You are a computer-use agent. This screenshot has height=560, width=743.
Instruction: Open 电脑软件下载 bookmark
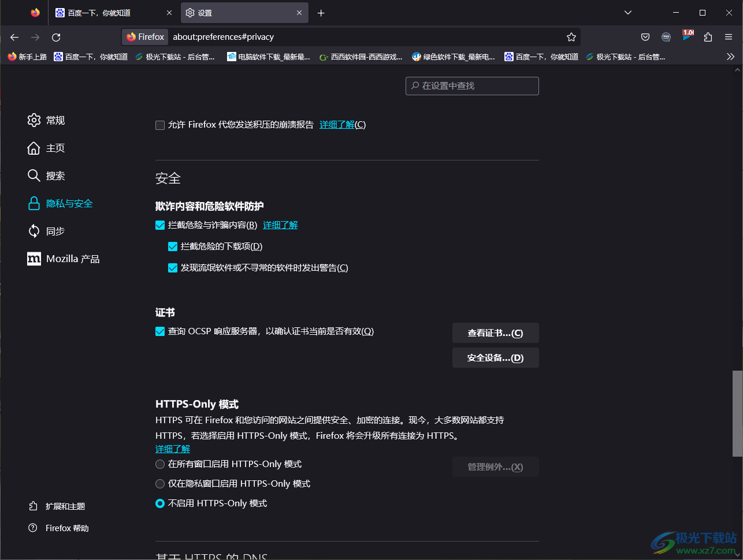(x=269, y=57)
